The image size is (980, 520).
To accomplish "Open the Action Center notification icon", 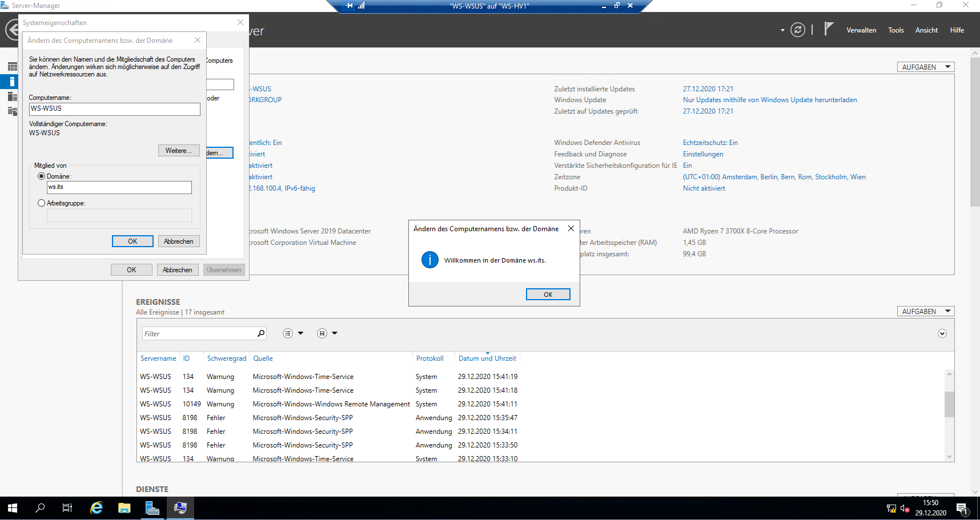I will coord(962,508).
